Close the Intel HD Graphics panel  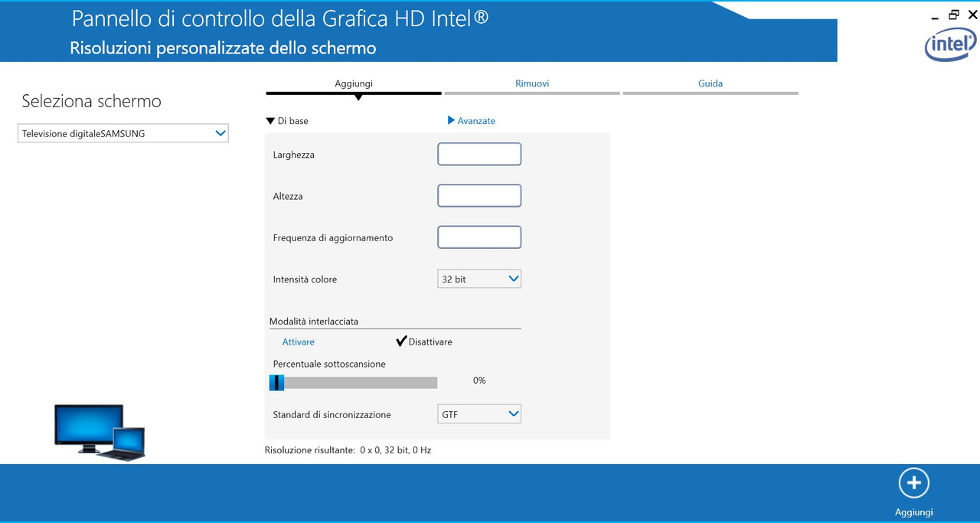pyautogui.click(x=973, y=15)
